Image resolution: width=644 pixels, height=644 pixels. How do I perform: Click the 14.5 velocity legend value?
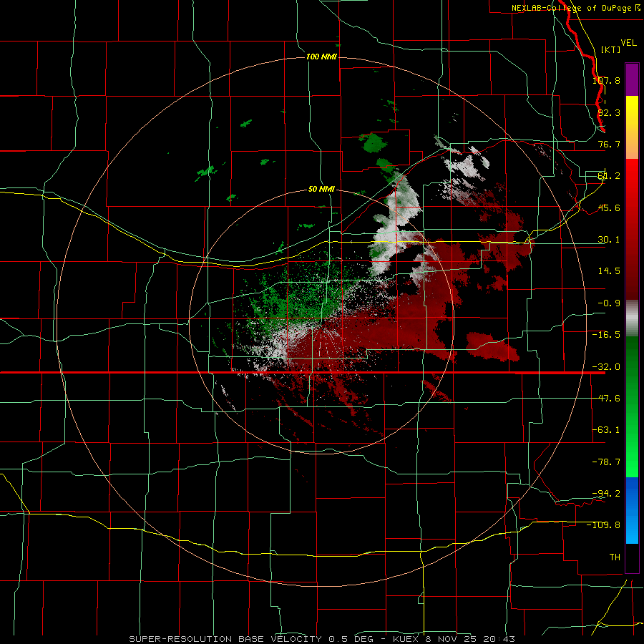[609, 271]
